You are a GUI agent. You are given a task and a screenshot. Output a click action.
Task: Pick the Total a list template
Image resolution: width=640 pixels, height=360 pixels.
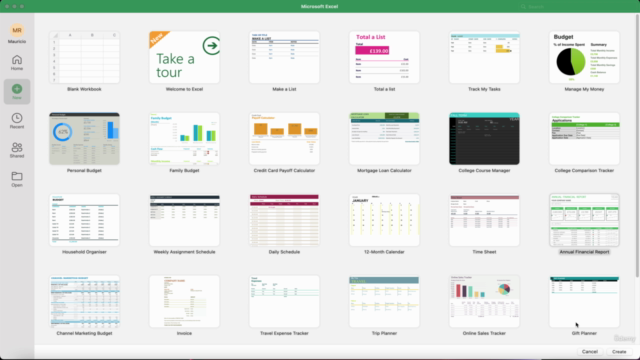(384, 57)
